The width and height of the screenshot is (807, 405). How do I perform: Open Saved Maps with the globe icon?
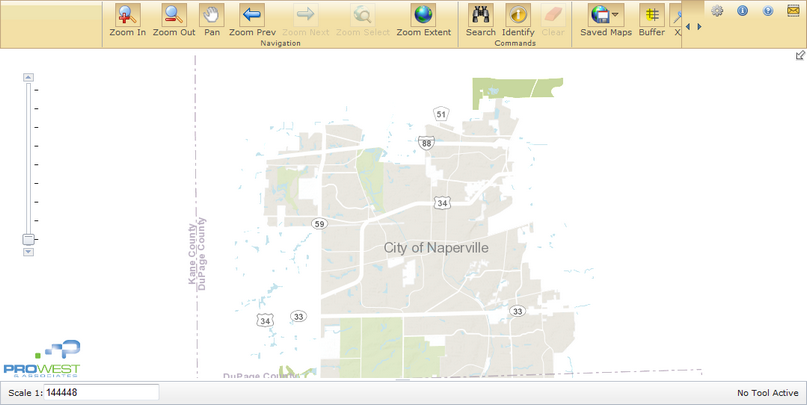point(600,15)
